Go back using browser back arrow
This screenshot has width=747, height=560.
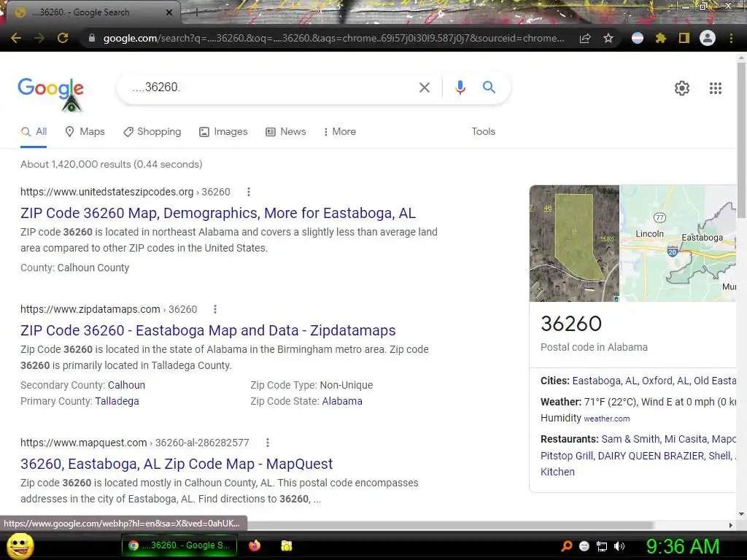(x=16, y=38)
